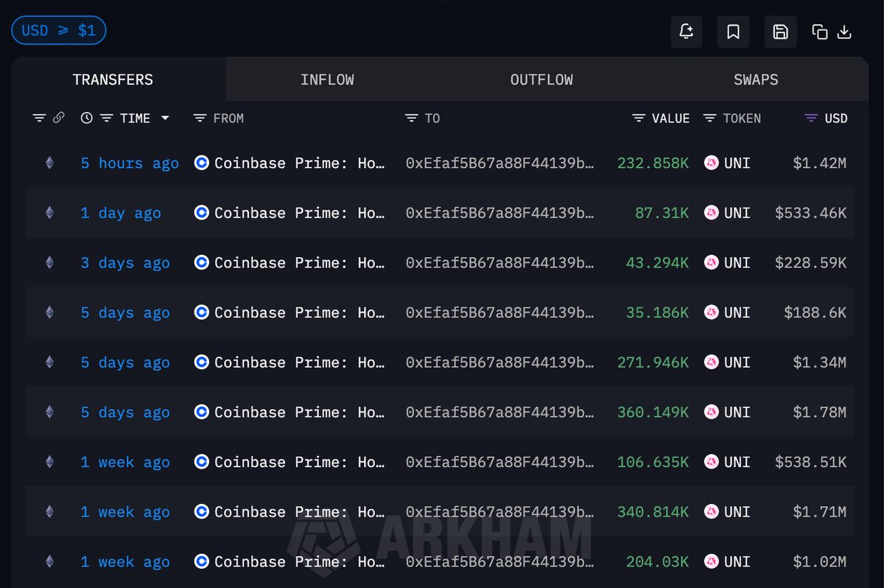The height and width of the screenshot is (588, 884).
Task: Click the 204.03K value cell
Action: point(657,562)
